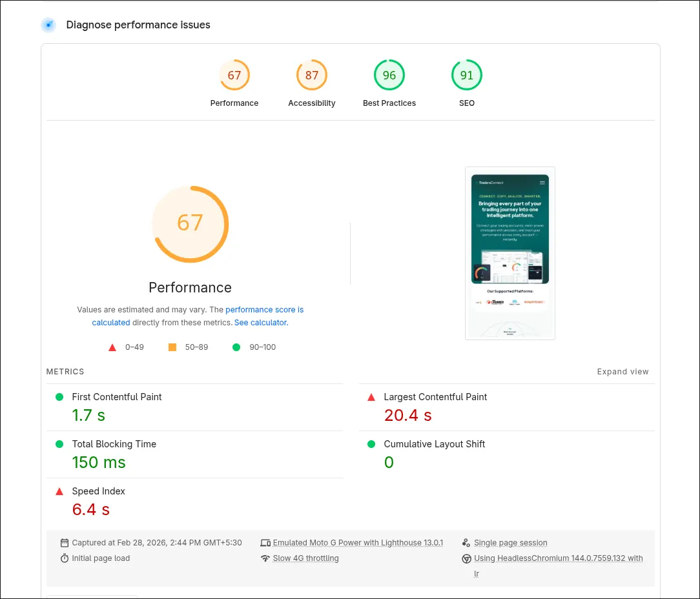Click the large Performance score ring showing 67
700x599 pixels.
190,223
